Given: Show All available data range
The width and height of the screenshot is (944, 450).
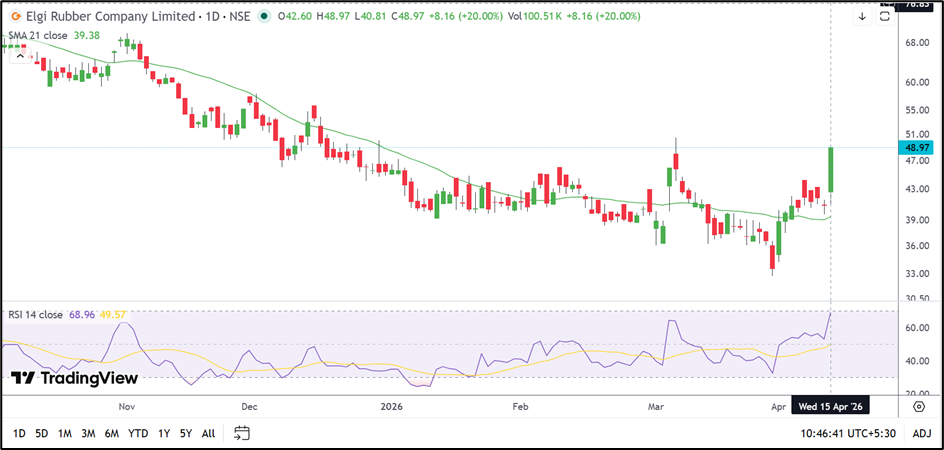Looking at the screenshot, I should pos(208,433).
